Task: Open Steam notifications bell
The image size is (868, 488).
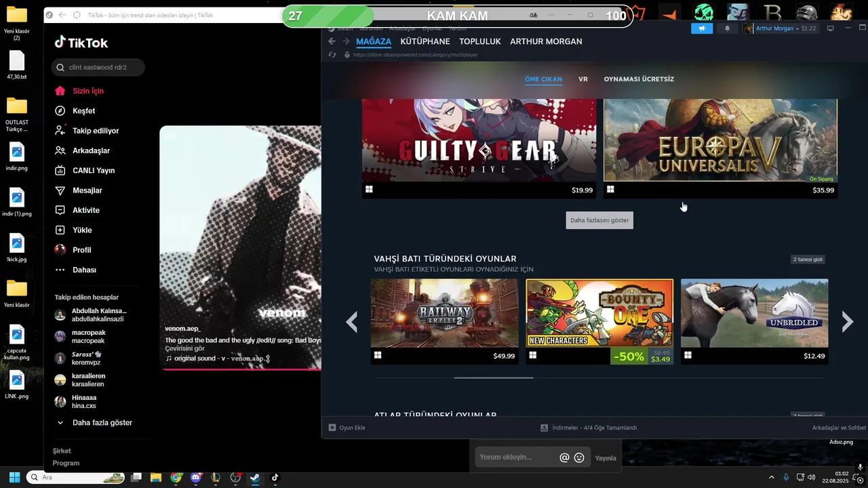Action: click(728, 28)
